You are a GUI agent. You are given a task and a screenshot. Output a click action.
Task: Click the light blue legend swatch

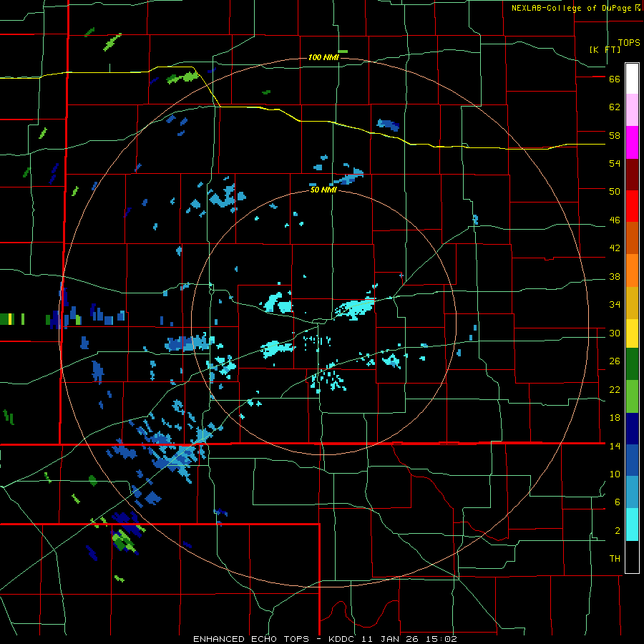point(632,492)
